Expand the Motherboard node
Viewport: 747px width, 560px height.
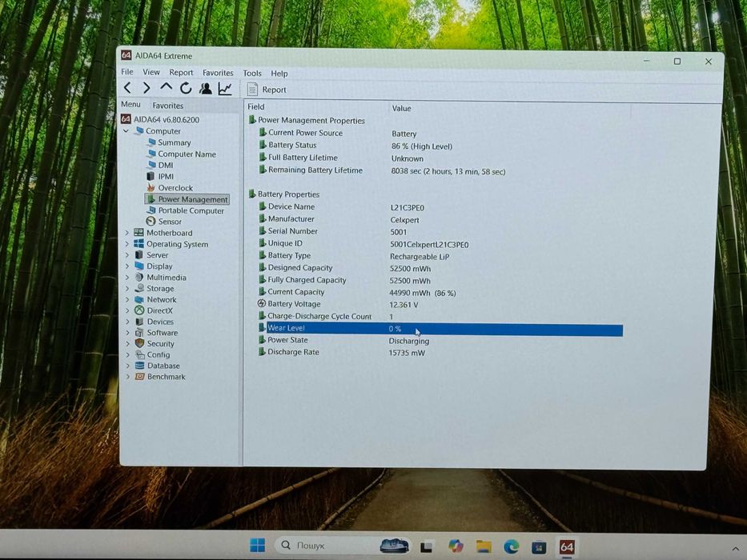click(x=127, y=233)
